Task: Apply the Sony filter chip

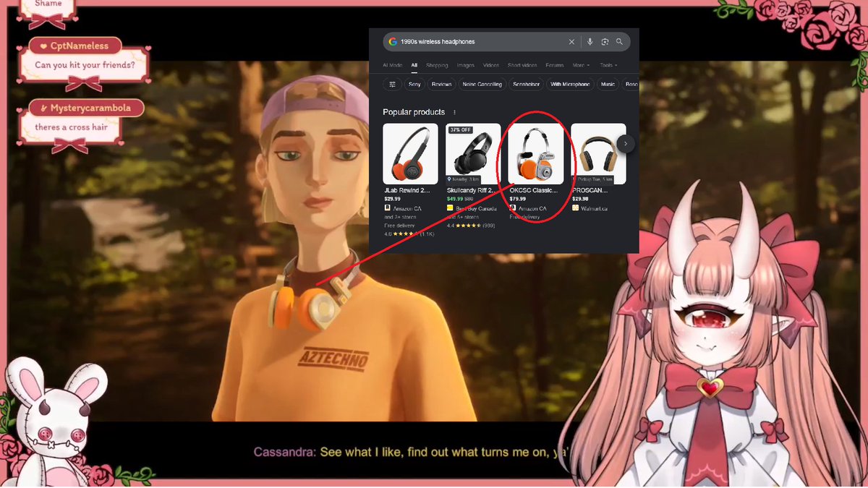Action: click(x=414, y=84)
